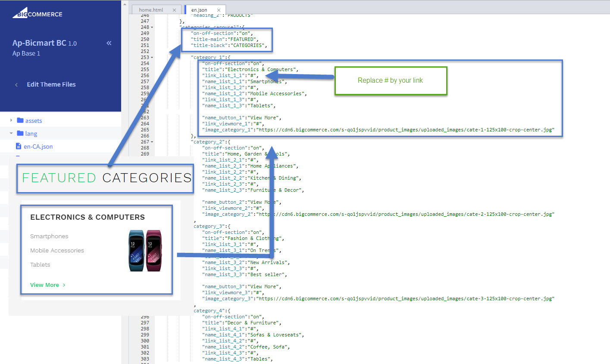Click the "name_list_4_3":"Tables" line
610x364 pixels.
(x=238, y=359)
